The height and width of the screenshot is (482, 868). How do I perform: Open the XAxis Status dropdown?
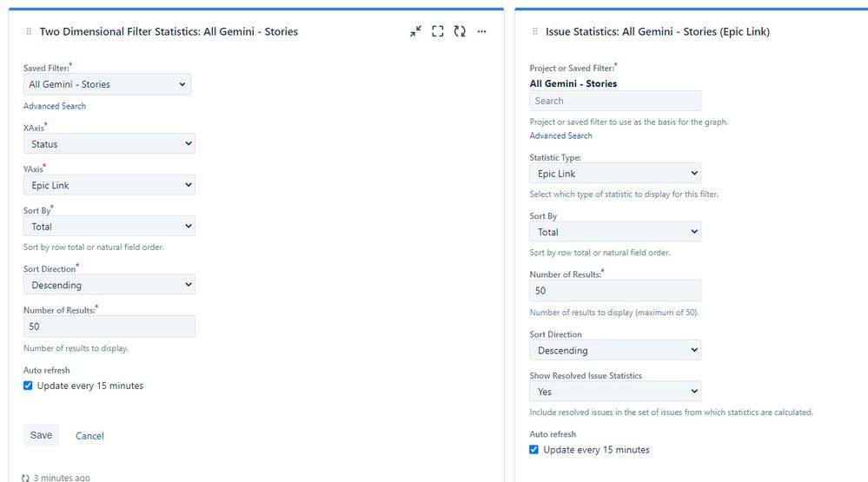tap(109, 144)
